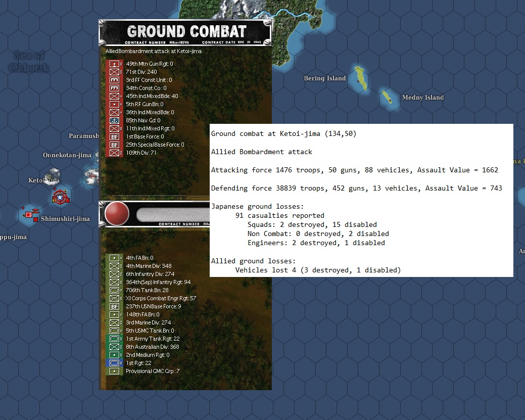
Task: Select the 109th Div: 71 entry
Action: coord(141,153)
